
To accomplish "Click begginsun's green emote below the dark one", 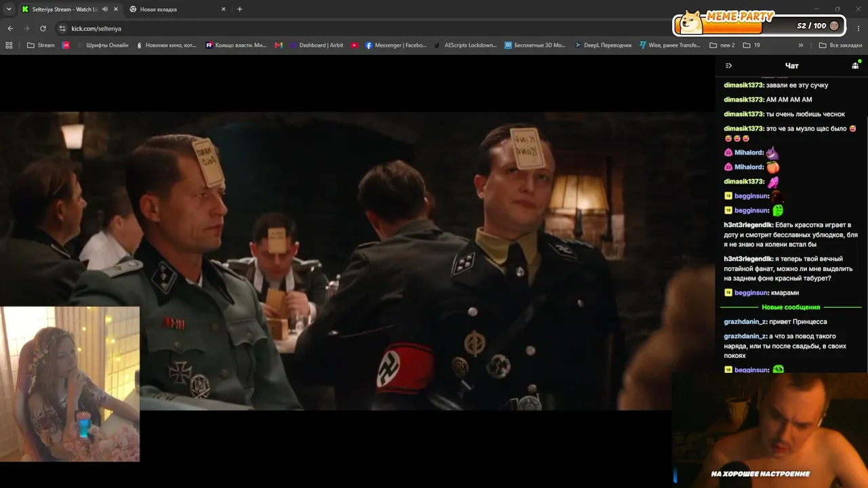I will coord(777,210).
